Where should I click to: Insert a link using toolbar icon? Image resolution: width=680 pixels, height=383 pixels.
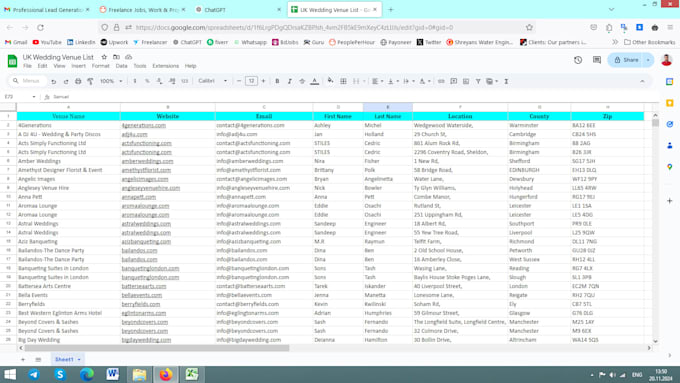(x=441, y=81)
